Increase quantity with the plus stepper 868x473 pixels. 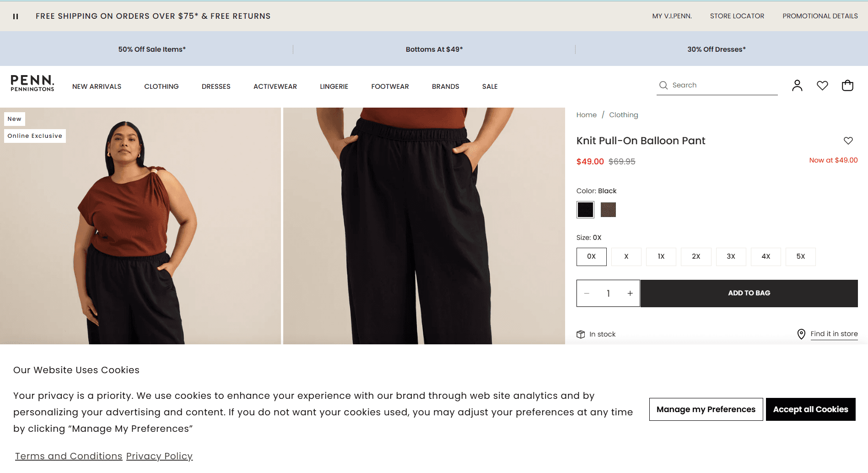630,293
